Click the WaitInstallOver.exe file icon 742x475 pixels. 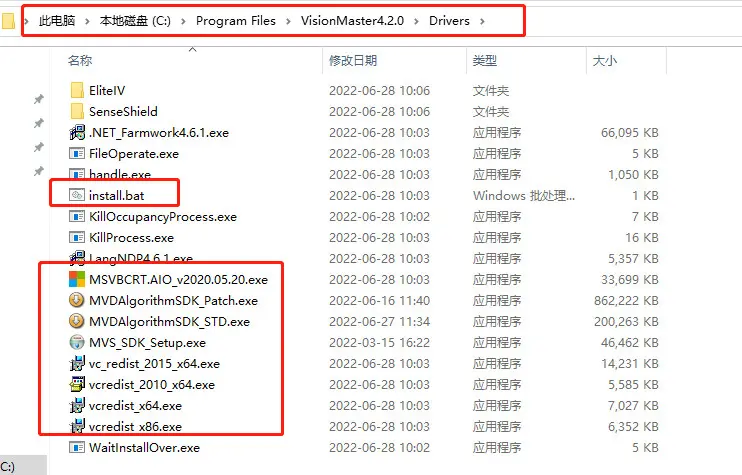click(77, 448)
